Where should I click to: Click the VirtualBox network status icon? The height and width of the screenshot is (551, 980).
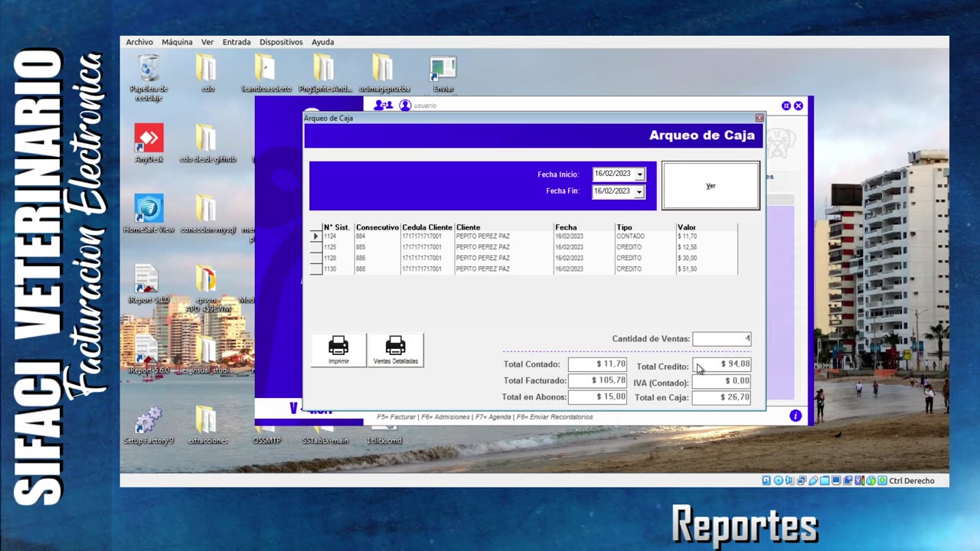tap(802, 481)
